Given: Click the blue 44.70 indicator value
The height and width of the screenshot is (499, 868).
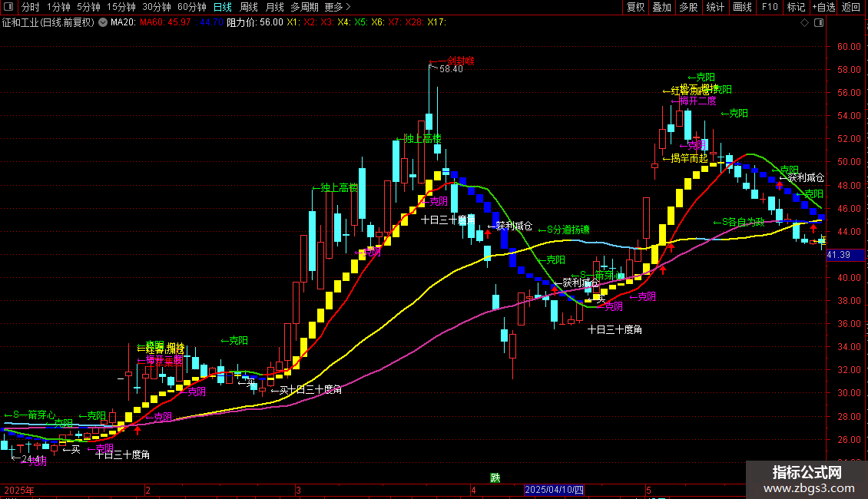Looking at the screenshot, I should (211, 23).
